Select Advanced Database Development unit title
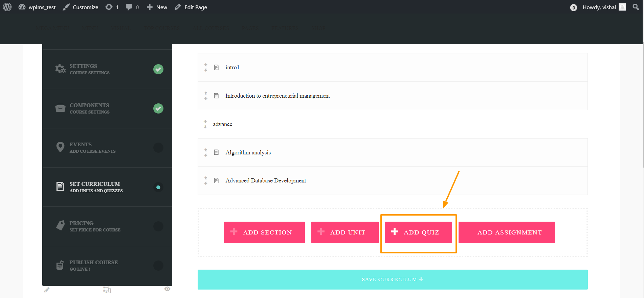The width and height of the screenshot is (644, 298). pos(266,181)
